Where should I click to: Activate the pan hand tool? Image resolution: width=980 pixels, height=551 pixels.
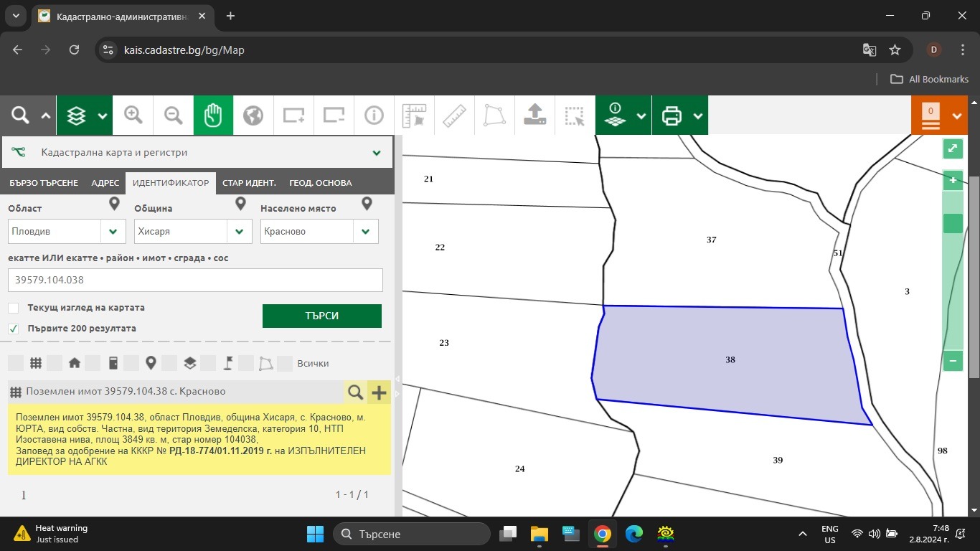pos(213,115)
